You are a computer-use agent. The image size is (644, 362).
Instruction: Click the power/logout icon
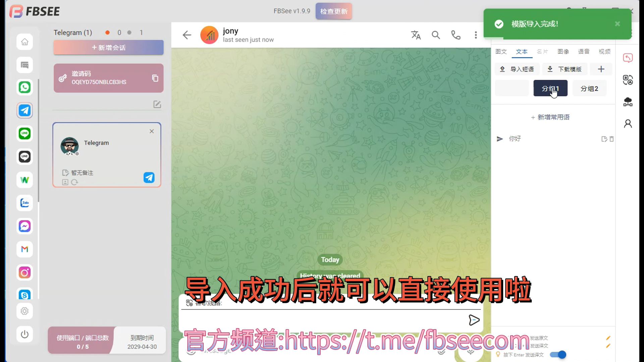[x=24, y=334]
